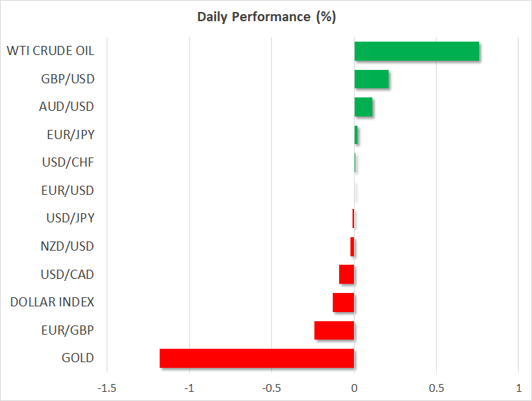Screen dimensions: 532x401
Task: Select the 0.5 tick label on axis
Action: pos(436,388)
